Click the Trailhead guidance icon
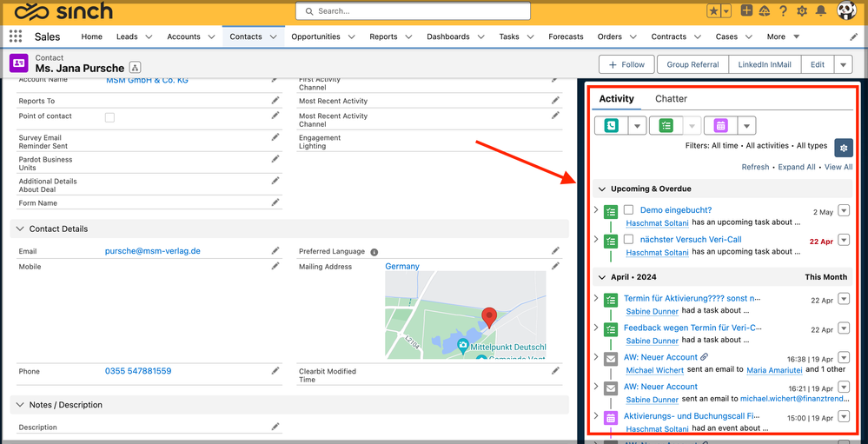The image size is (868, 444). point(765,11)
